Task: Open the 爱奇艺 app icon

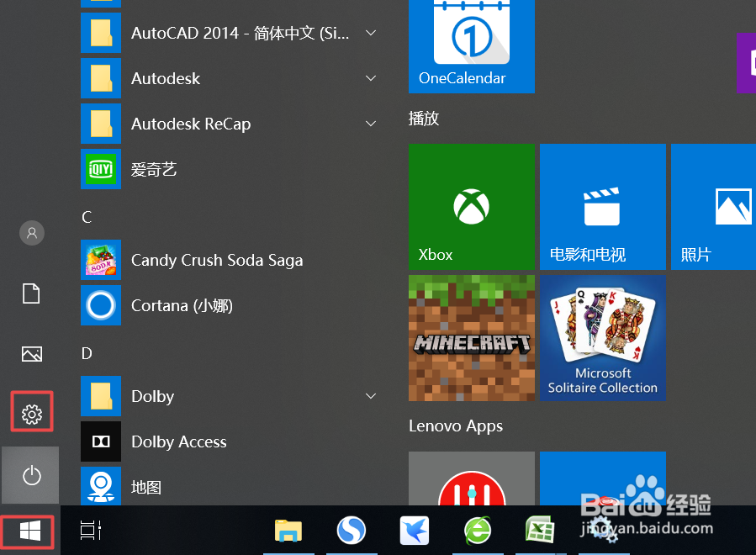Action: 101,169
